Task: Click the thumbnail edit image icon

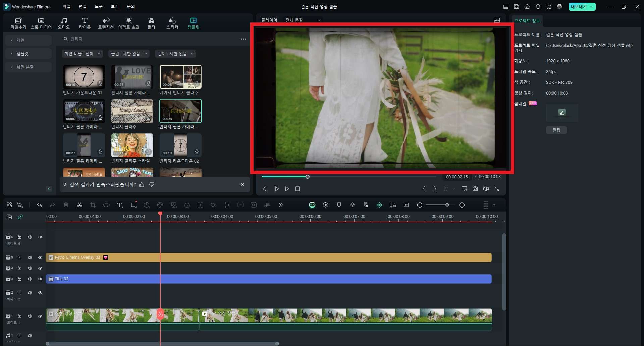Action: coord(562,113)
